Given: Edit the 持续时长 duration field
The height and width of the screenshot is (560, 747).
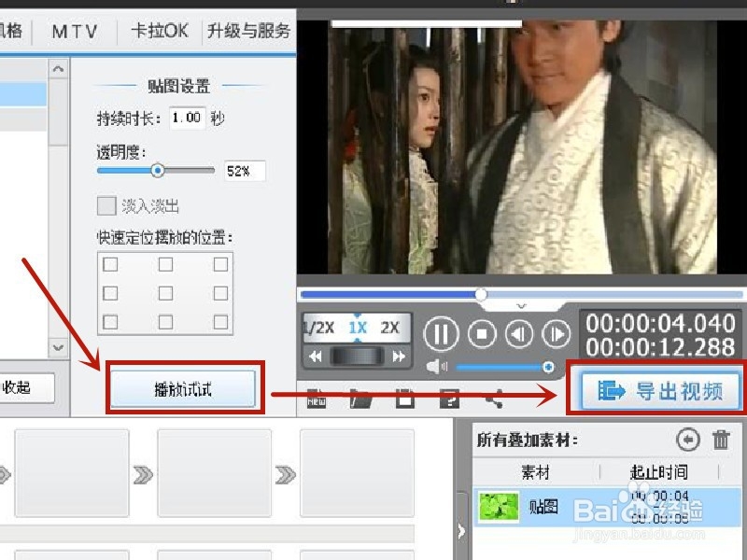Looking at the screenshot, I should [x=188, y=118].
